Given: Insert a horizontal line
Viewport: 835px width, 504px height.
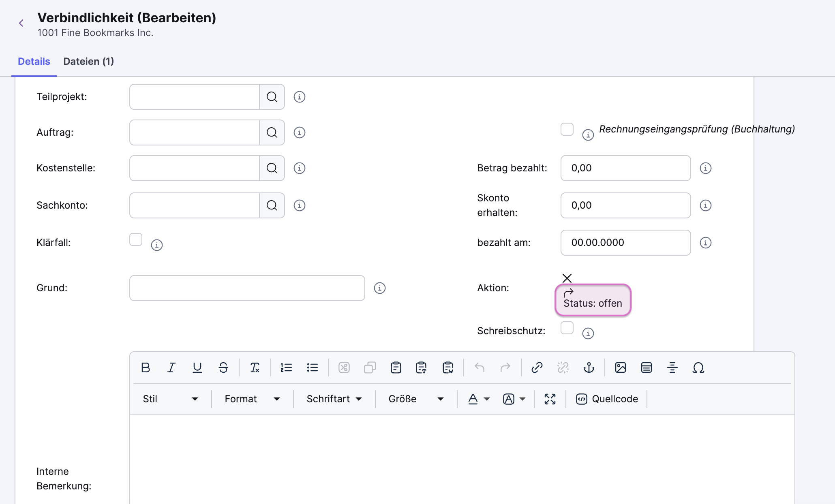Looking at the screenshot, I should 672,367.
